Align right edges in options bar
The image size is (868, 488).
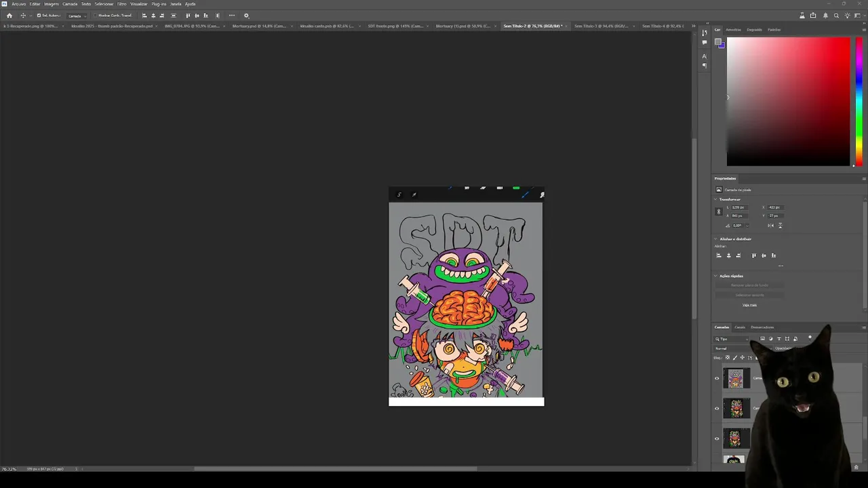161,16
